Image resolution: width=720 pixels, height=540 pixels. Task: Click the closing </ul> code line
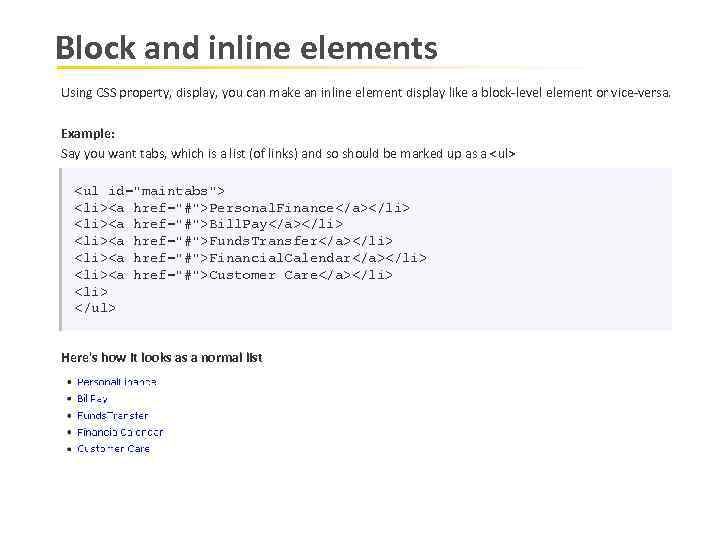click(x=95, y=308)
